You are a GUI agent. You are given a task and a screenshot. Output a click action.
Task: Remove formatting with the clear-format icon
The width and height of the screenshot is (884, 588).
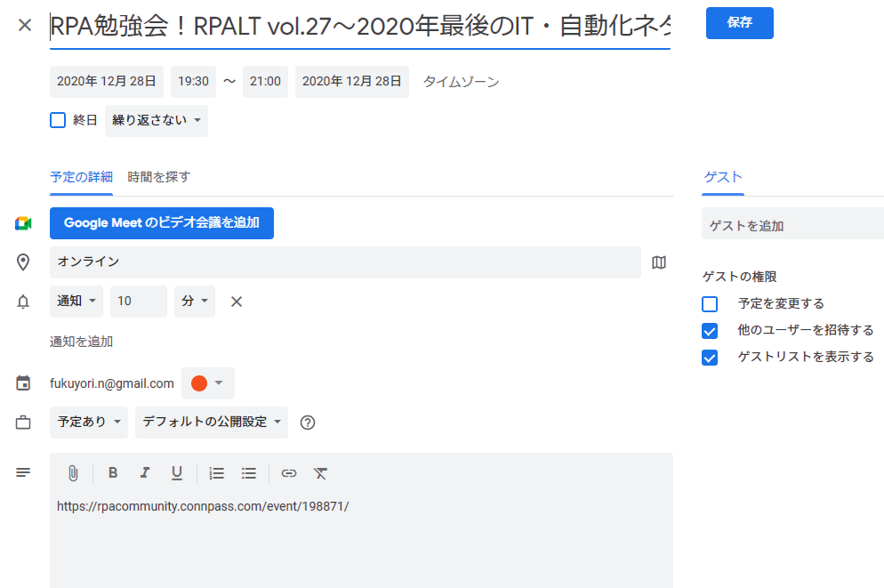(319, 472)
